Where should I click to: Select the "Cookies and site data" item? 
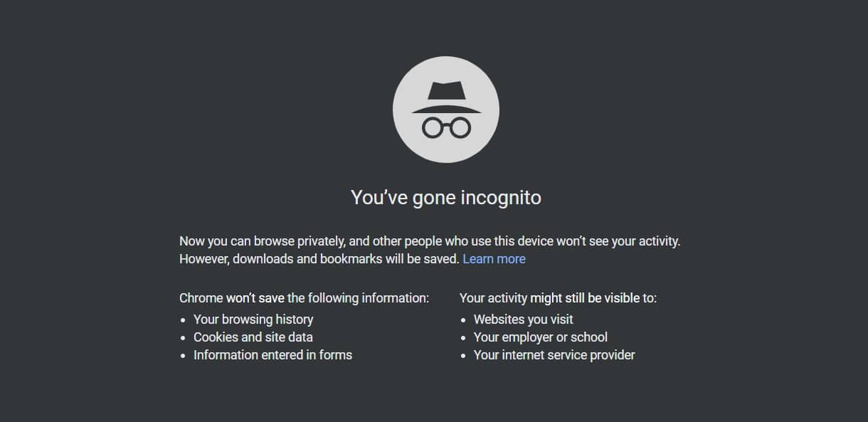pos(253,337)
